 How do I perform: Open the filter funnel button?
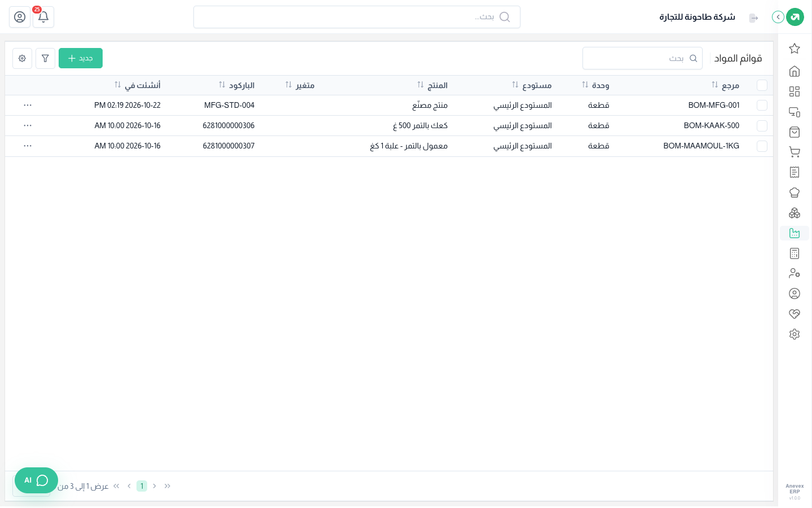tap(45, 58)
